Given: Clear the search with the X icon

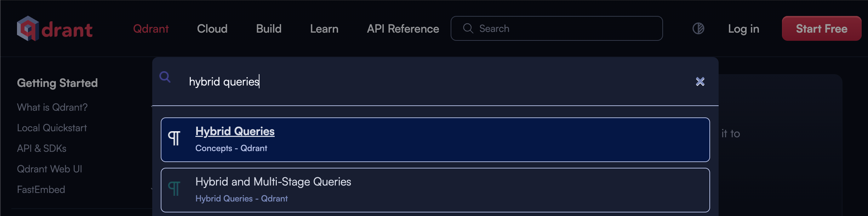Looking at the screenshot, I should click(700, 82).
